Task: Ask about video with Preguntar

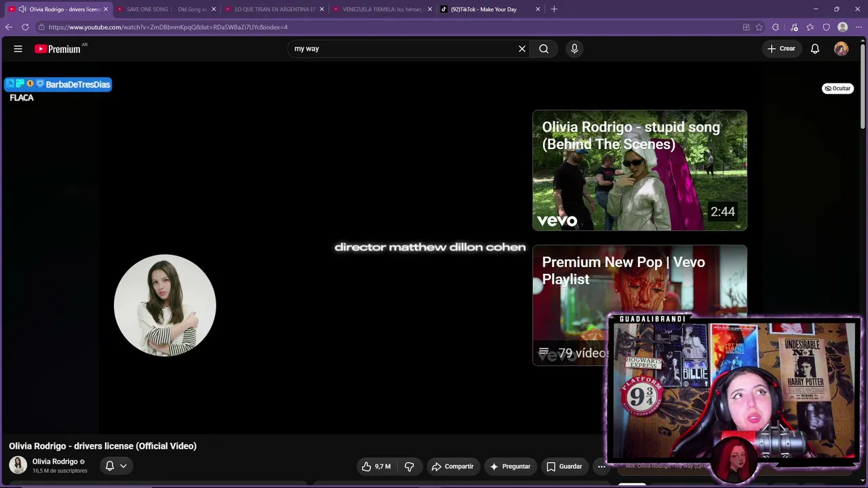Action: pos(510,466)
